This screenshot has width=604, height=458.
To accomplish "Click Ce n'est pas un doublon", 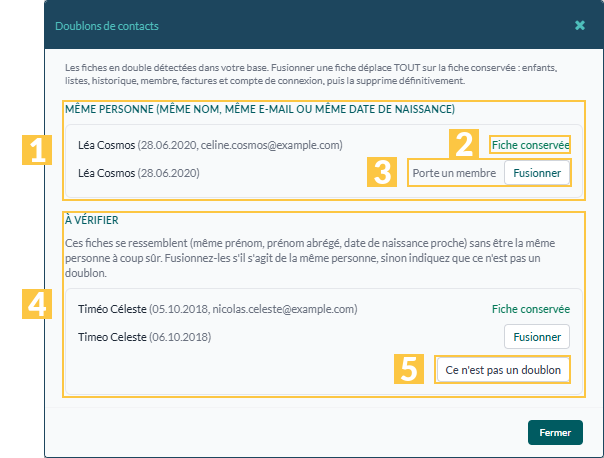I will pos(503,370).
